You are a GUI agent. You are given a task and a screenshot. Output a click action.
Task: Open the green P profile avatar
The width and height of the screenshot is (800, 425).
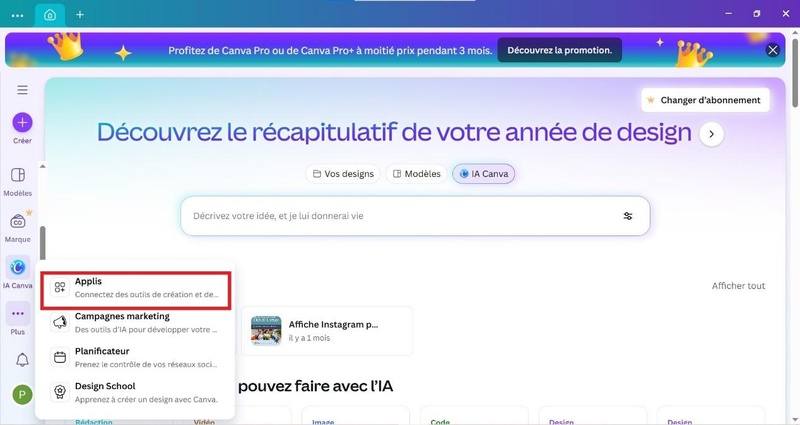pos(22,395)
